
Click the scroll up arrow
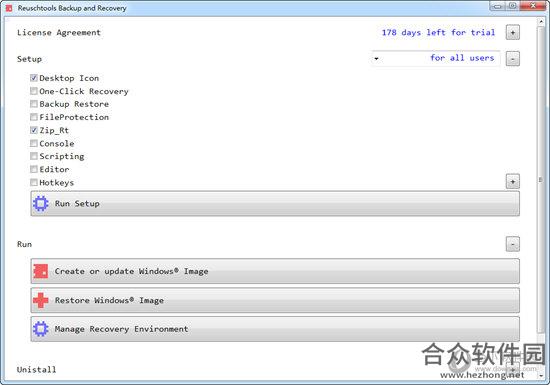[x=541, y=22]
